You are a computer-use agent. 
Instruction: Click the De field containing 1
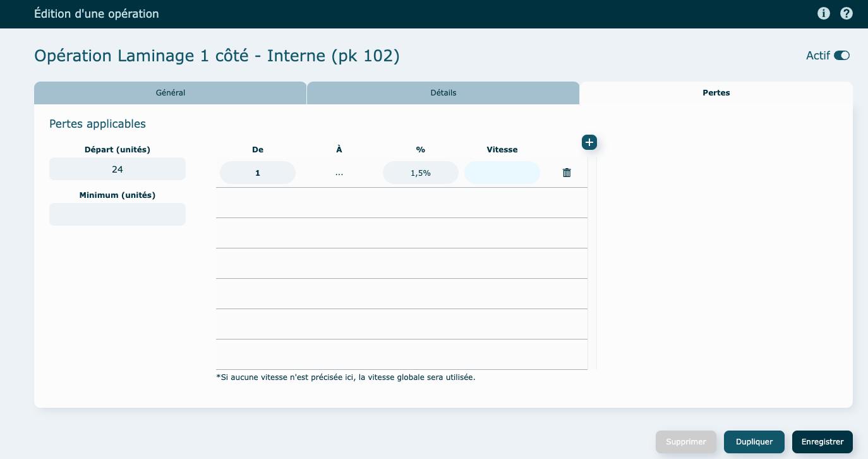point(258,173)
